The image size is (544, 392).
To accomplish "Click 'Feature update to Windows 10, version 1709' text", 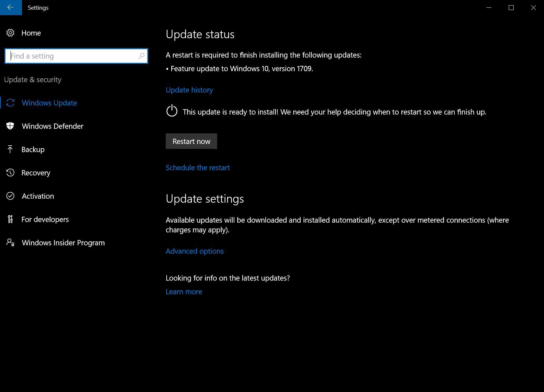I will pyautogui.click(x=242, y=69).
